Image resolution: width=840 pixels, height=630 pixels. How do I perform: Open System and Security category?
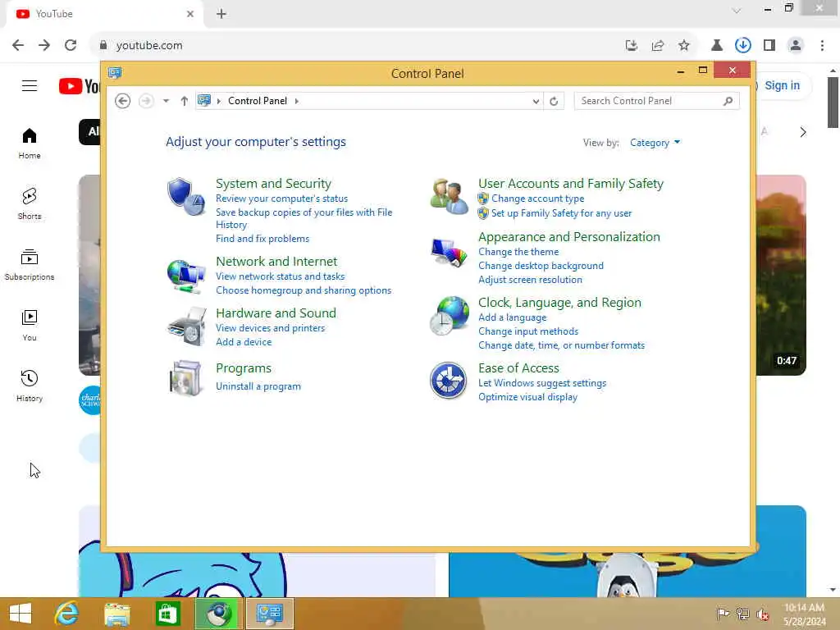pos(273,183)
